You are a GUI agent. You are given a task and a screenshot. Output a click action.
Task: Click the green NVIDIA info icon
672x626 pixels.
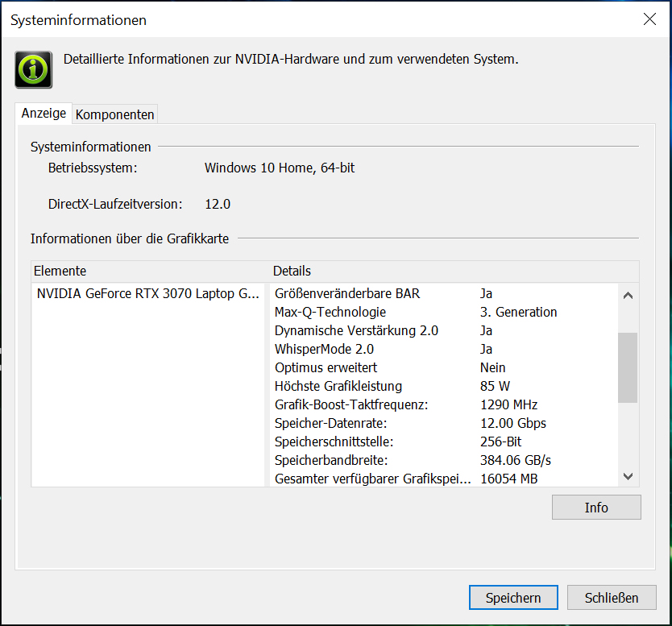point(34,69)
